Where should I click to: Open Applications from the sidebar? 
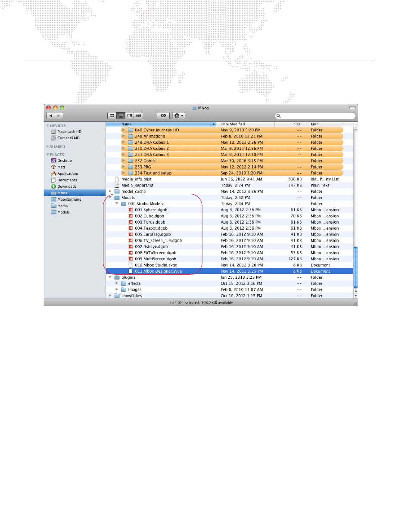(x=68, y=174)
